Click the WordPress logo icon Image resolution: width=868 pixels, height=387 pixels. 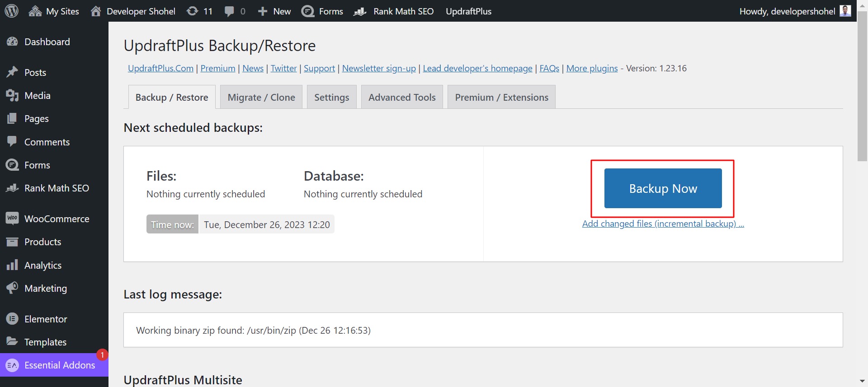(x=11, y=11)
